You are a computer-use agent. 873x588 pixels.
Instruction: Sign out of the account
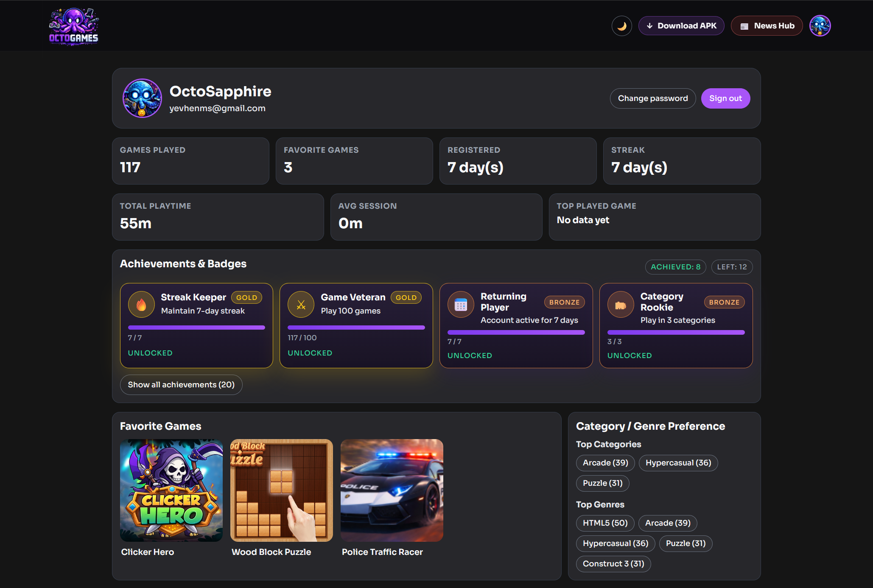tap(725, 98)
